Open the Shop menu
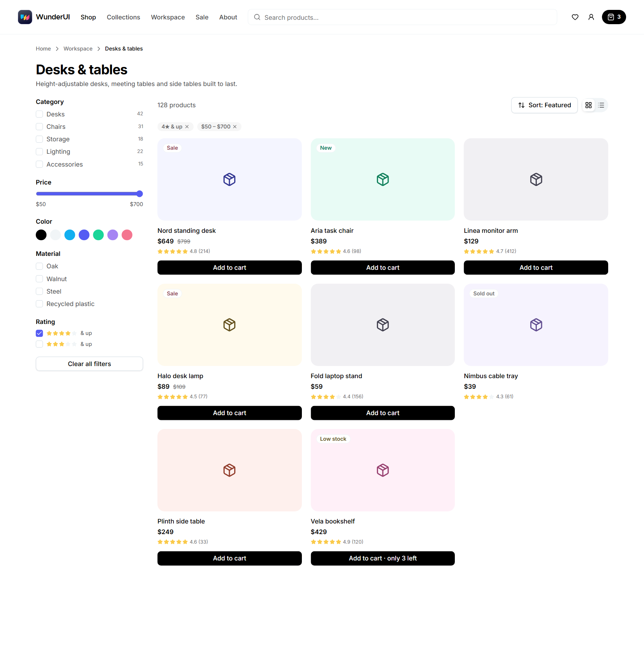This screenshot has width=644, height=671. click(x=88, y=17)
